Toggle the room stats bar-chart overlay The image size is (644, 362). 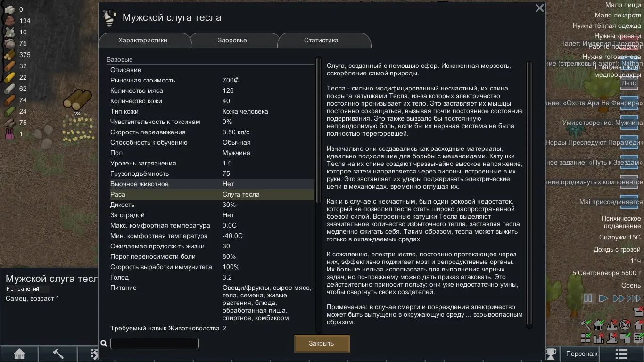point(599,337)
